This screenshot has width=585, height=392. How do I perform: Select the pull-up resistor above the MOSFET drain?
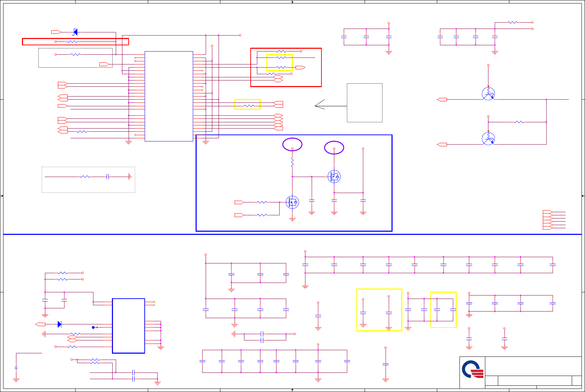click(x=292, y=162)
